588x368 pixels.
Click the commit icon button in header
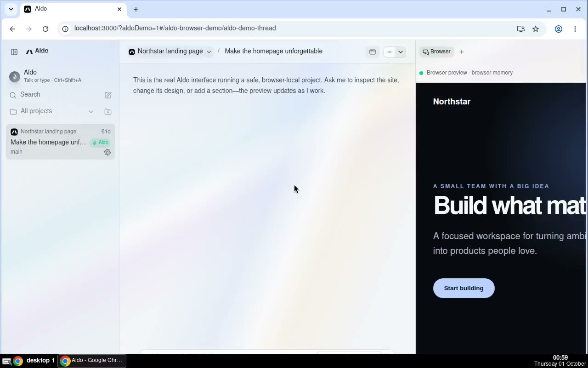click(390, 52)
